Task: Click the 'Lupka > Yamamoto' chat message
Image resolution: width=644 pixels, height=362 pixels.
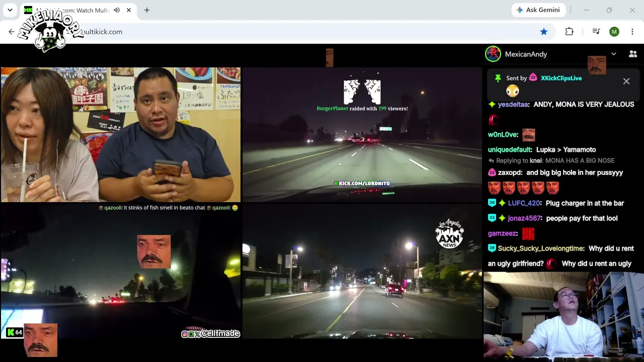Action: [566, 150]
